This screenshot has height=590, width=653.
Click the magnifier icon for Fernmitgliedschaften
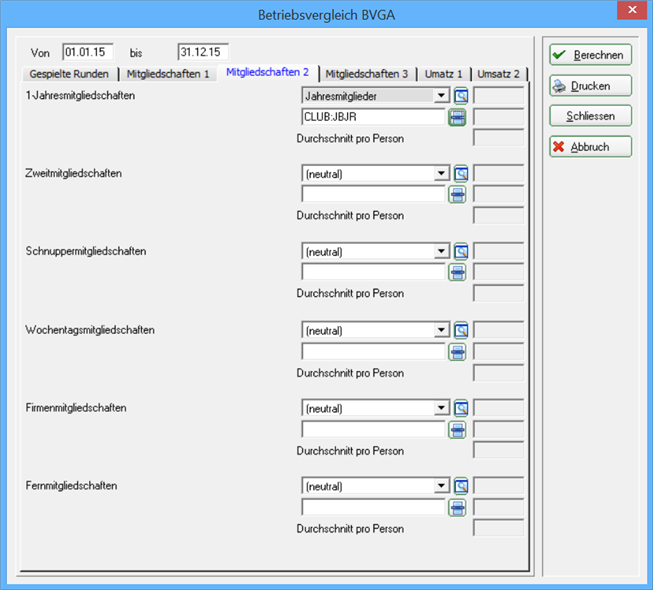point(461,487)
